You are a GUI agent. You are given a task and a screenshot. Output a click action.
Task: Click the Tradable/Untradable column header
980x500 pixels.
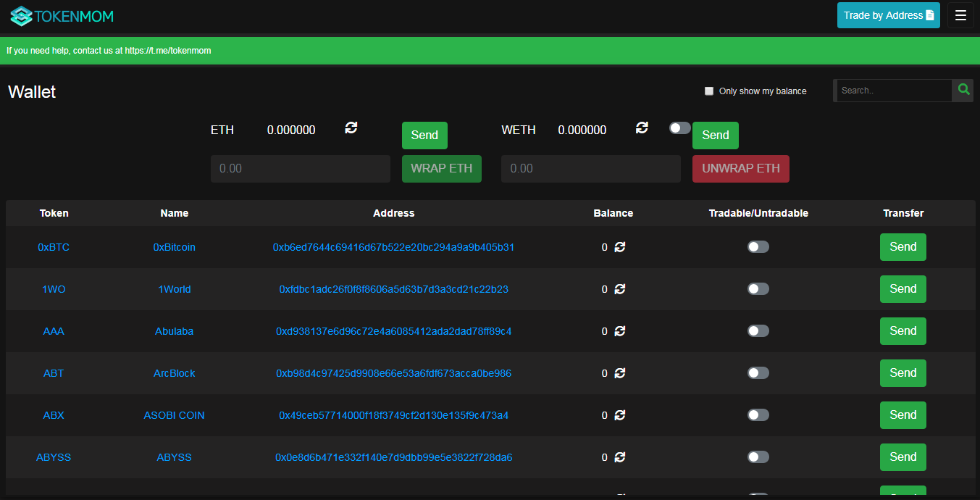tap(758, 213)
